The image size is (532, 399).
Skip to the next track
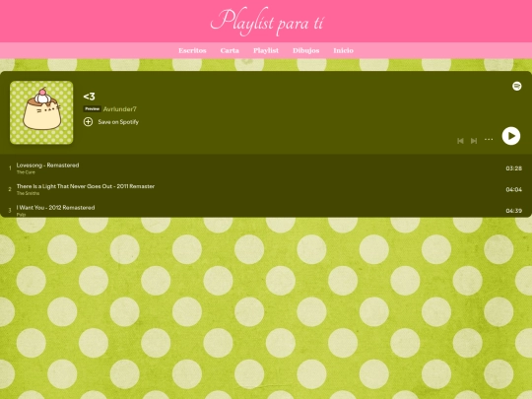tap(474, 141)
